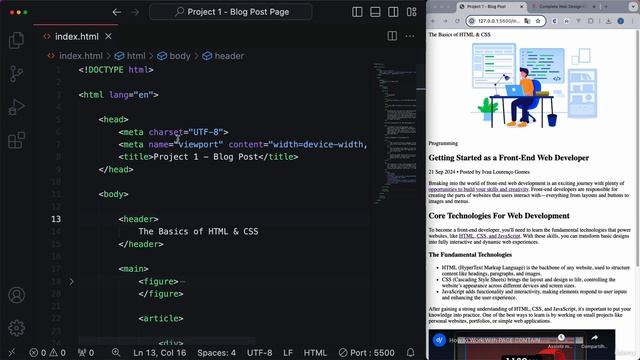
Task: Click line number 13 in the gutter
Action: (x=56, y=219)
